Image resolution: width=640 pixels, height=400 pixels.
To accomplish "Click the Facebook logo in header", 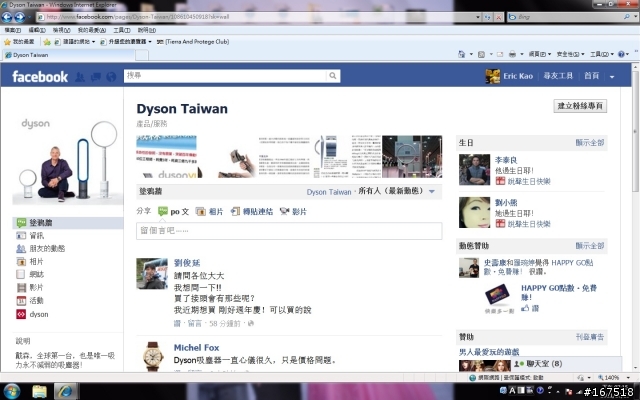I will tap(40, 76).
